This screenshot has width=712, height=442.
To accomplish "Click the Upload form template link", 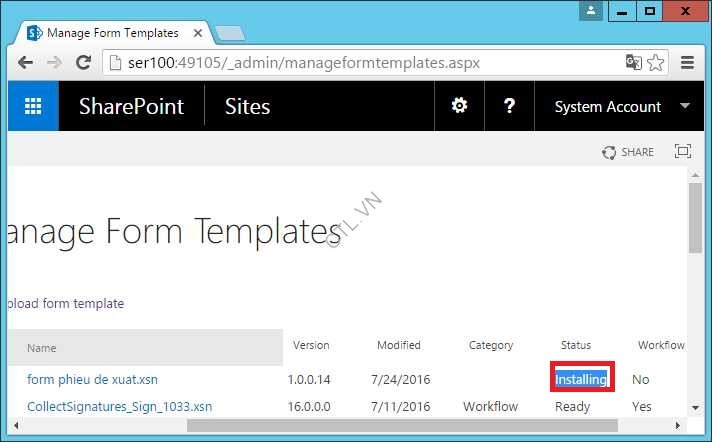I will coord(65,303).
